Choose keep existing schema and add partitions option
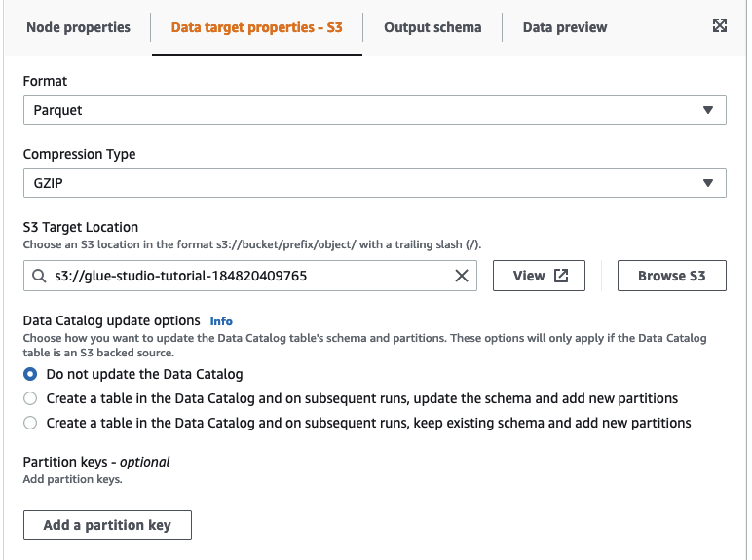 pos(30,423)
